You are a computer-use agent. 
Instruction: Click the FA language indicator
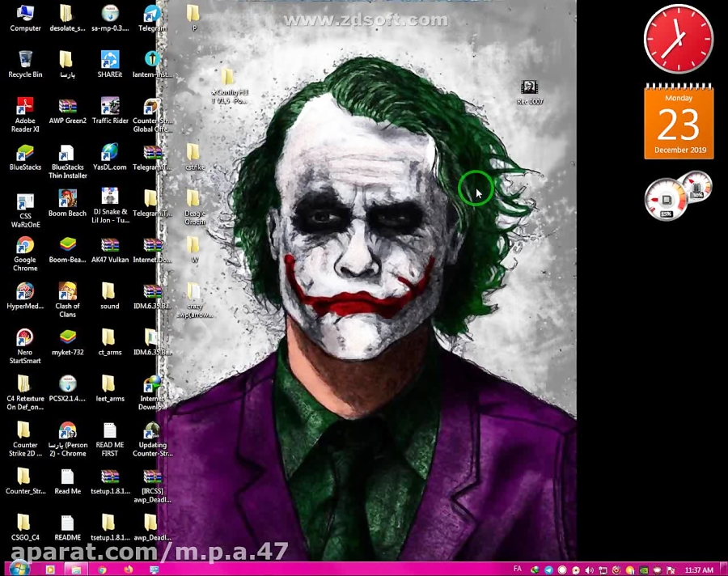518,569
